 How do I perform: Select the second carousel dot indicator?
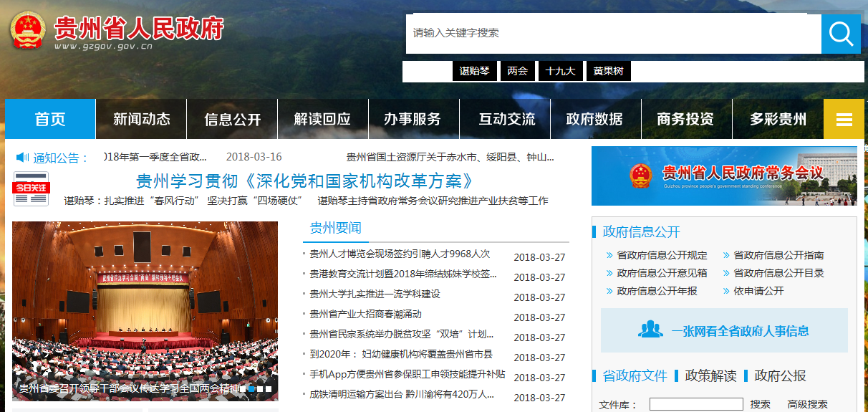click(x=252, y=389)
